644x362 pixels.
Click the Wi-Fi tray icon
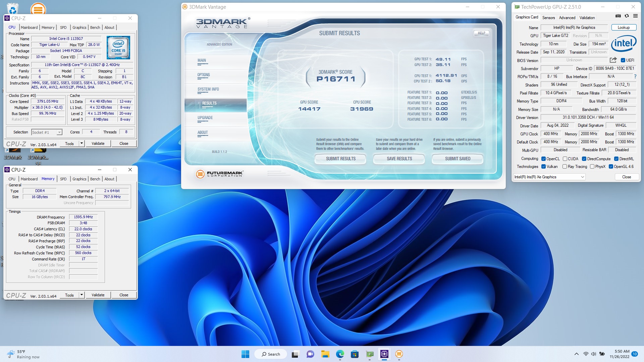(586, 354)
